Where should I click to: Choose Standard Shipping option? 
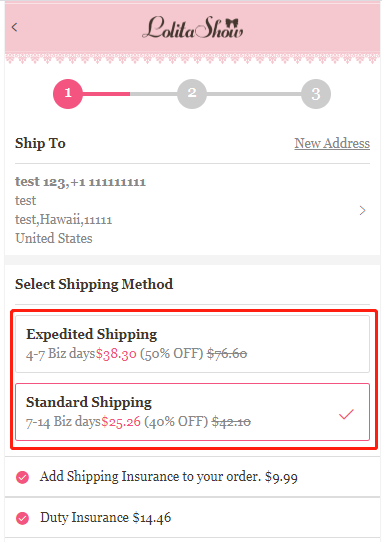(x=193, y=412)
